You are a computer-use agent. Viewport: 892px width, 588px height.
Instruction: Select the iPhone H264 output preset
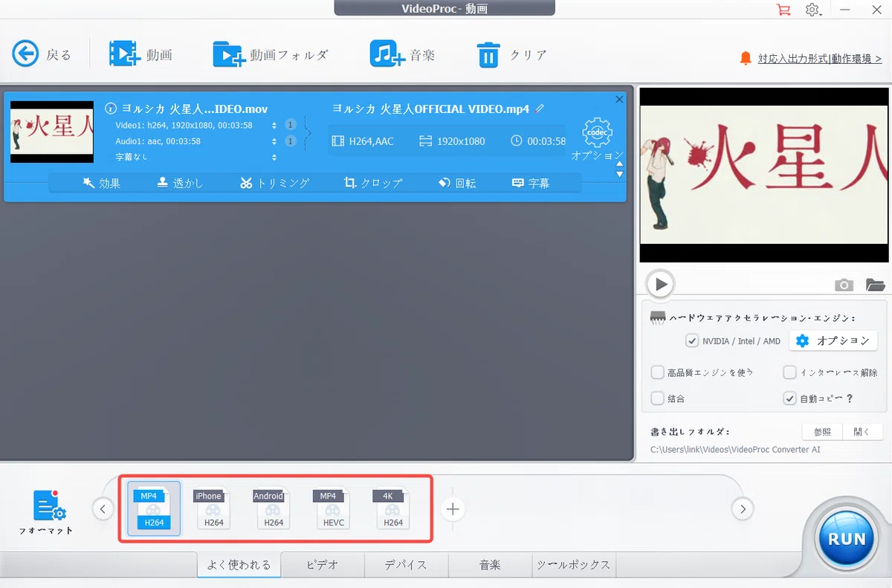(x=213, y=508)
